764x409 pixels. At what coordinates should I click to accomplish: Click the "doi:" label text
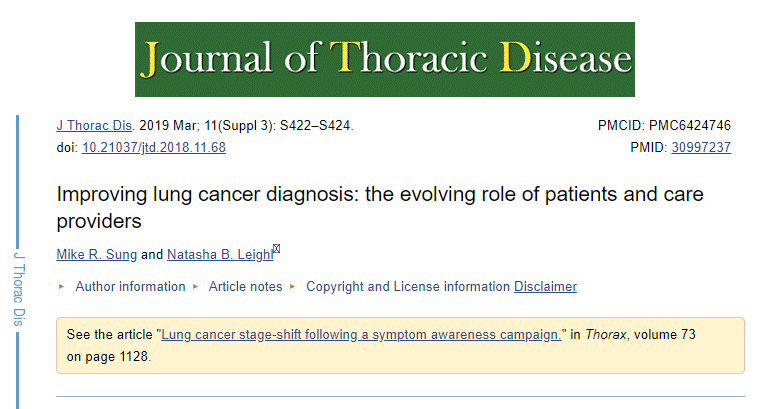pyautogui.click(x=67, y=147)
